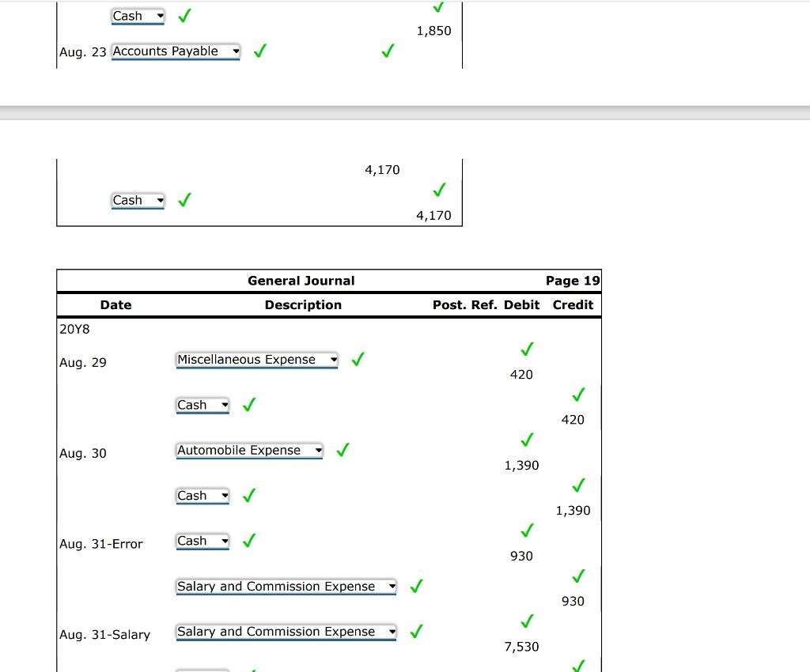
Task: Click the checkmark above the 420 debit amount
Action: tap(525, 349)
